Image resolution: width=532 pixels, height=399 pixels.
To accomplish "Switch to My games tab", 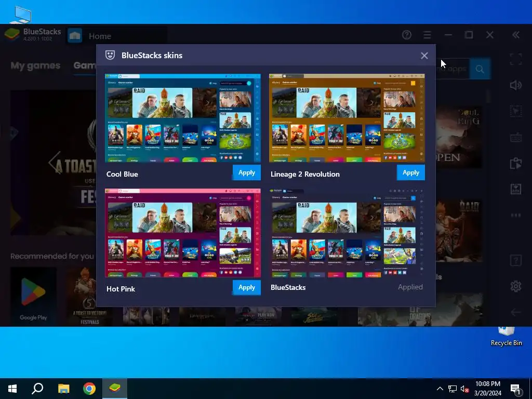I will click(x=35, y=65).
